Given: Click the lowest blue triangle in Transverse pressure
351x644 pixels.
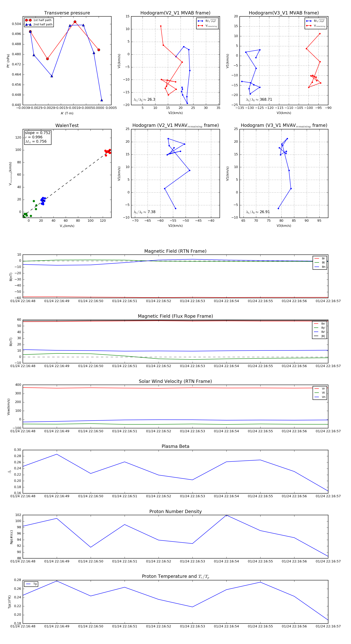Looking at the screenshot, I should (x=102, y=100).
